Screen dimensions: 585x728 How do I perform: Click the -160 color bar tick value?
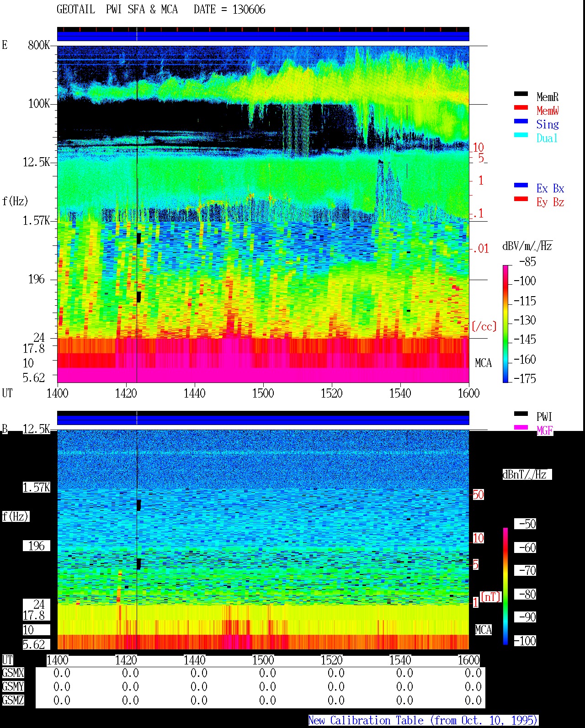tap(525, 359)
